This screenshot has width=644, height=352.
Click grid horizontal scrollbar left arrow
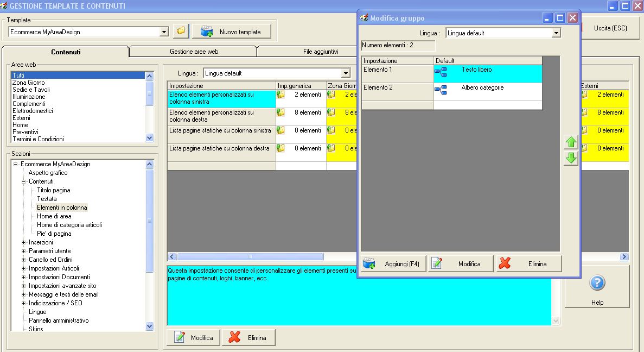click(x=172, y=256)
